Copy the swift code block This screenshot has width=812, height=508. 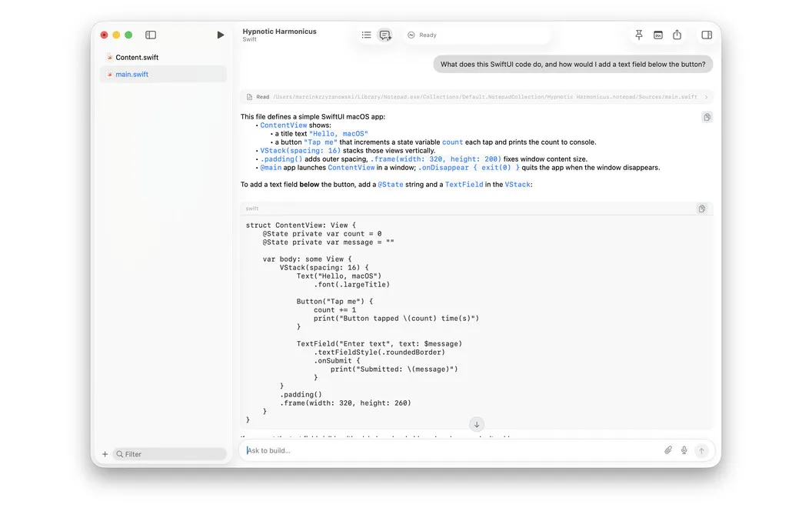tap(702, 209)
